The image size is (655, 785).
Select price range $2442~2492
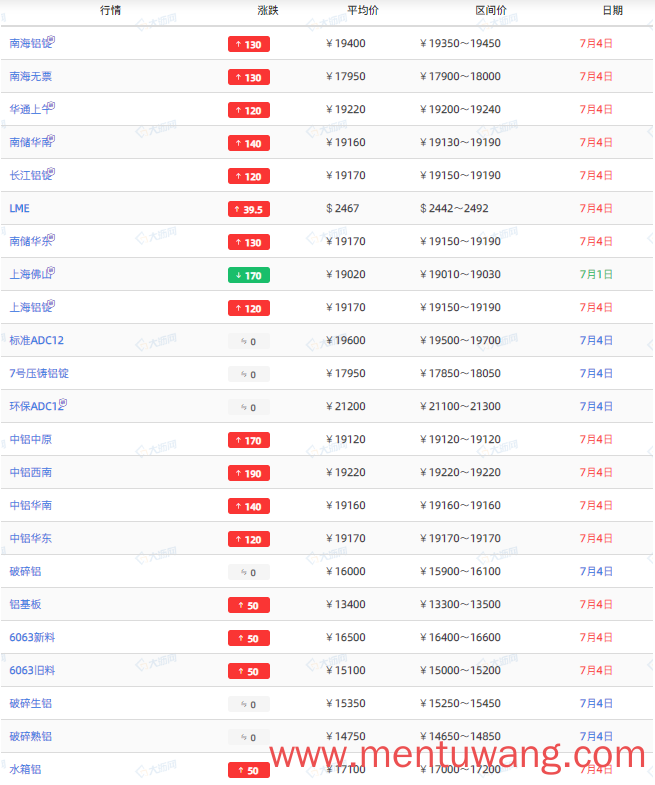pyautogui.click(x=454, y=208)
